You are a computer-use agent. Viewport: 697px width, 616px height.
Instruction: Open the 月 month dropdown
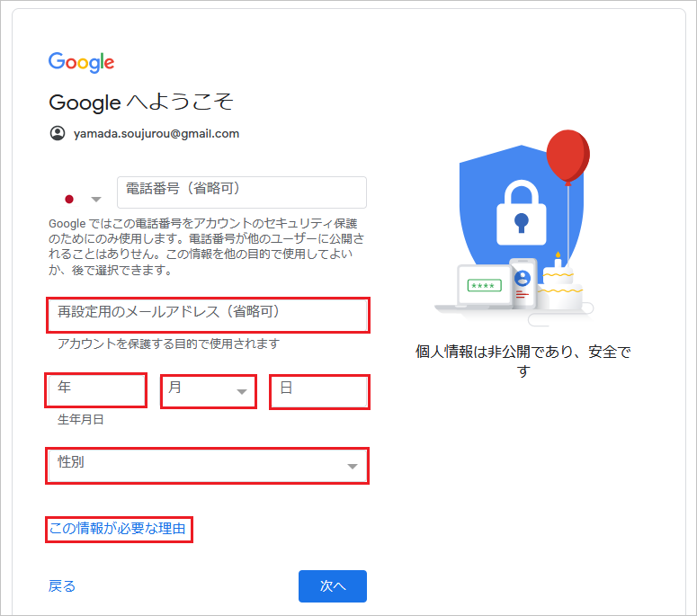point(209,391)
